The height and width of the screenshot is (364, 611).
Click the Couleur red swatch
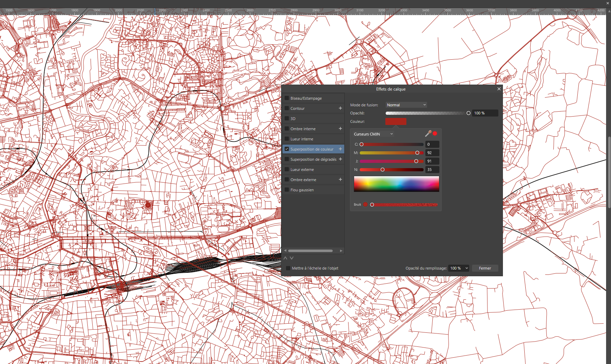(396, 121)
